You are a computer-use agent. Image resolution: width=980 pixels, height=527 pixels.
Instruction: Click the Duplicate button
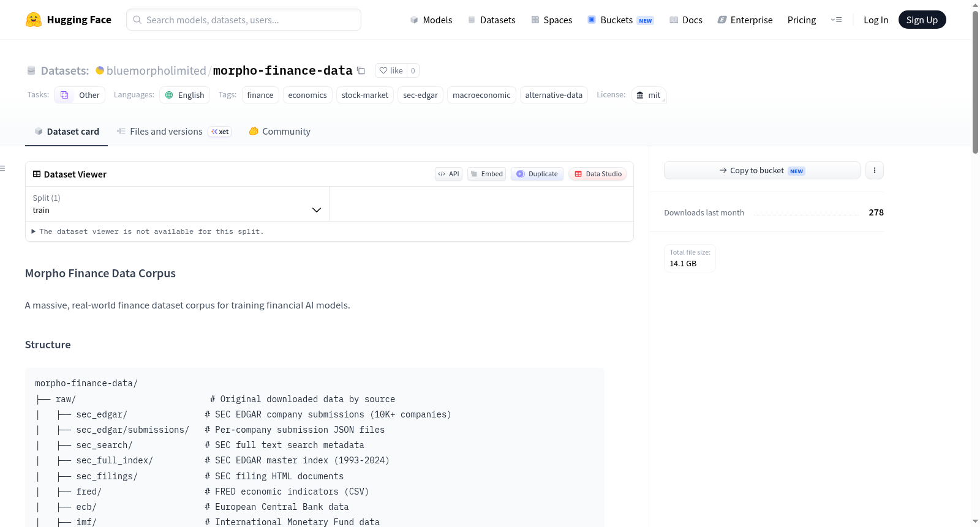point(537,174)
